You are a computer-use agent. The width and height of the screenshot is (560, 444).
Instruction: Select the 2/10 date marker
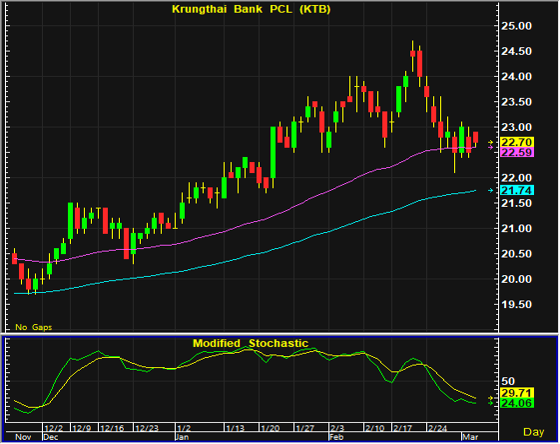[374, 428]
